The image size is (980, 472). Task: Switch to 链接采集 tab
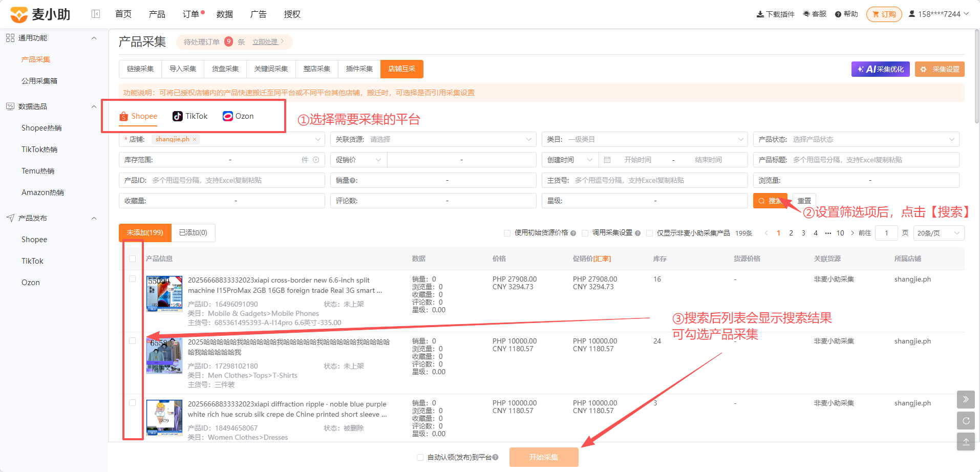tap(140, 69)
